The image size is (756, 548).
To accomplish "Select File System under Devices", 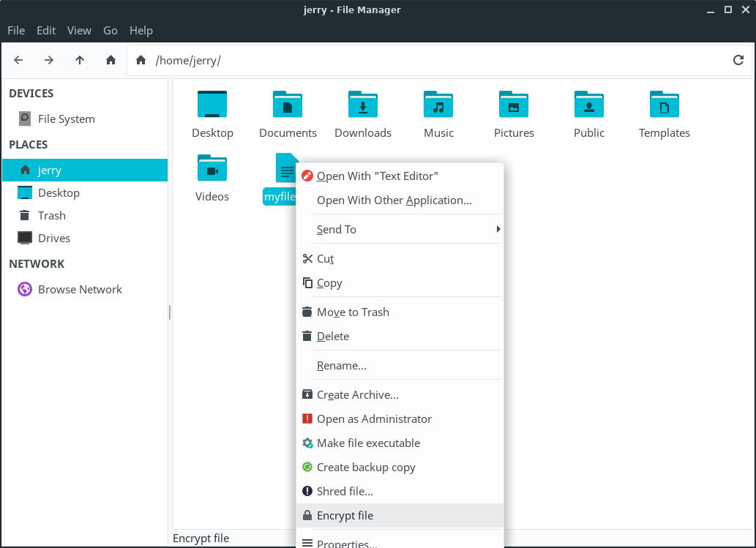I will click(x=66, y=119).
